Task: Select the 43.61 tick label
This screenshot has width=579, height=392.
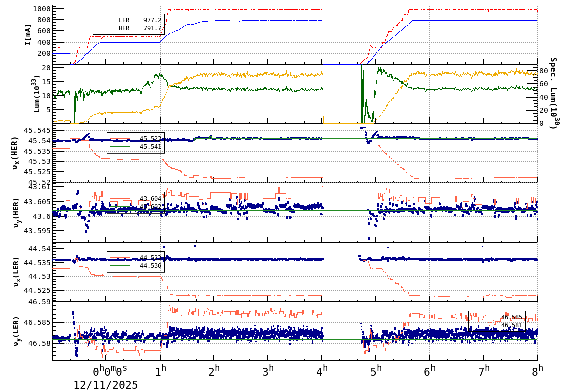Action: (40, 187)
